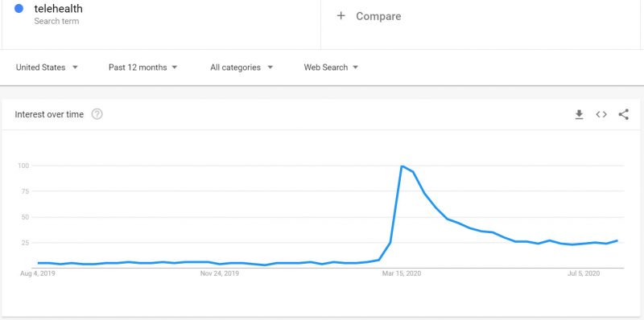Select the Nov 24, 2019 axis label
644x320 pixels.
(x=220, y=273)
